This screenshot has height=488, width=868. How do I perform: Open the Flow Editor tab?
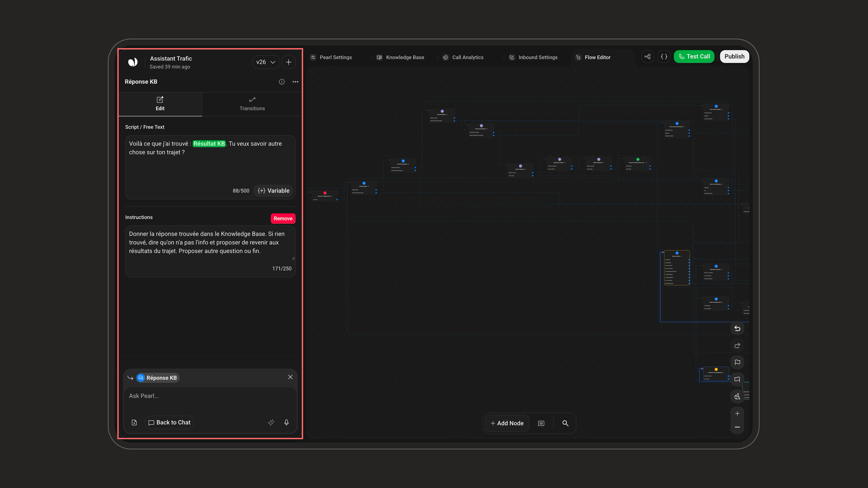pos(593,57)
